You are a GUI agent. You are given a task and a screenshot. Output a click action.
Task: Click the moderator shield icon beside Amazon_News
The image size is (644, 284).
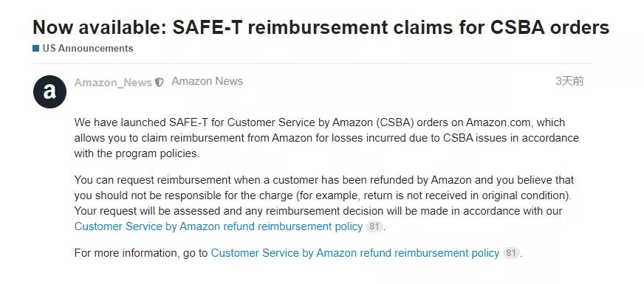point(159,83)
